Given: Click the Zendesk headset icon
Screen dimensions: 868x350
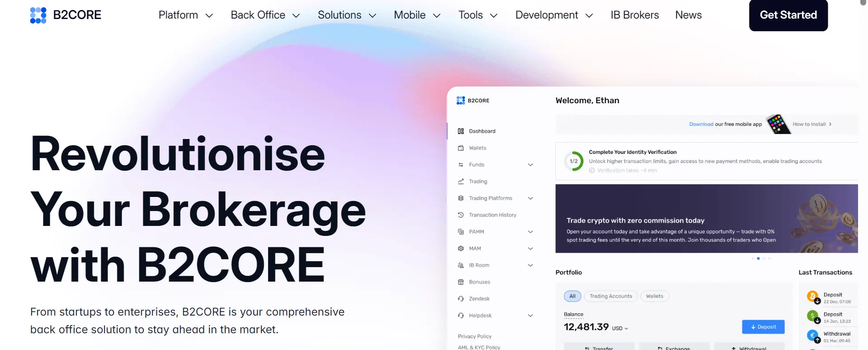Looking at the screenshot, I should (x=460, y=299).
